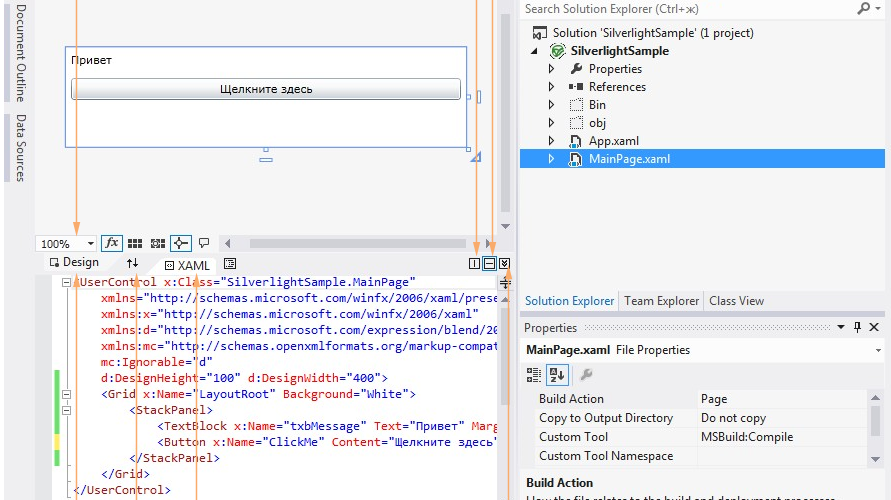Click the 'Щелкните здесь' button in designer
891x500 pixels.
click(x=266, y=89)
